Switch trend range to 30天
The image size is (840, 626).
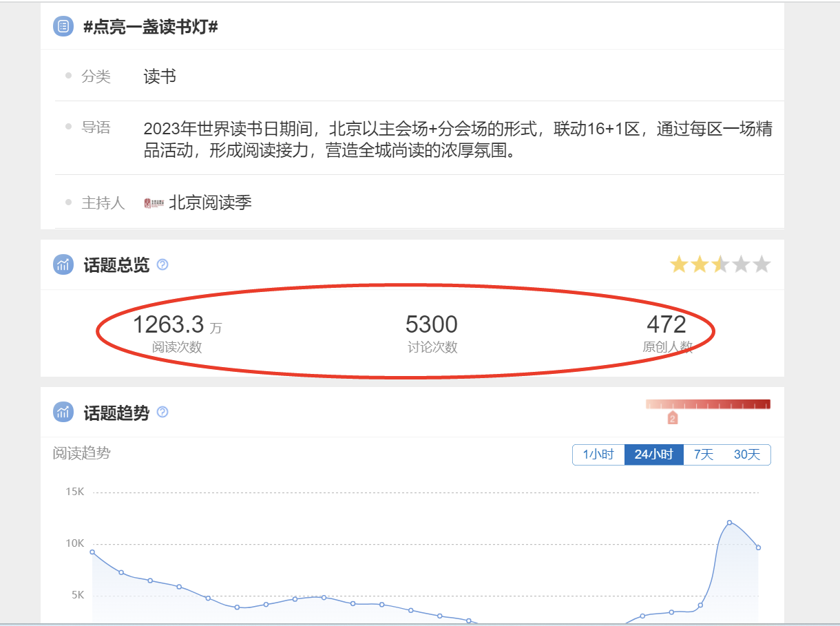tap(747, 455)
